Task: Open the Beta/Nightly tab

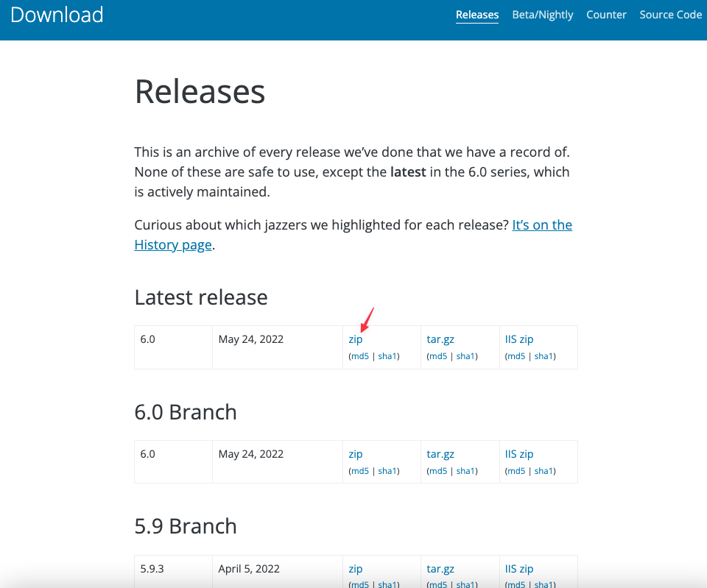Action: [x=543, y=15]
